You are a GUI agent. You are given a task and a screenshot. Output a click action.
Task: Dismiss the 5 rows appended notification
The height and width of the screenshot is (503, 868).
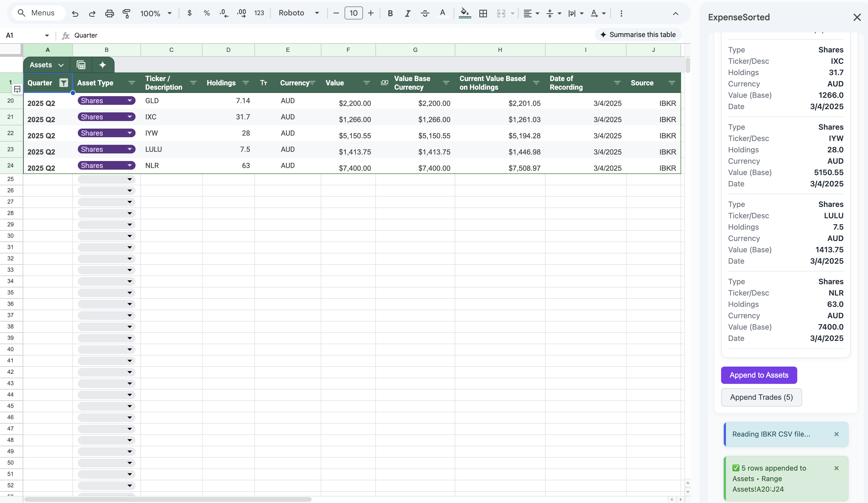[836, 468]
